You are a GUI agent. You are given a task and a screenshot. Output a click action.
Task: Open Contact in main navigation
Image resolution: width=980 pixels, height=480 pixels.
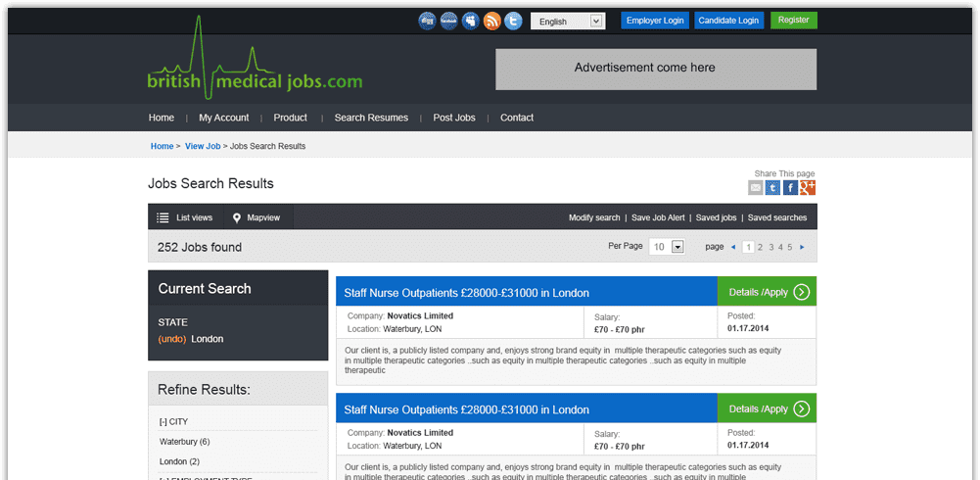click(517, 118)
